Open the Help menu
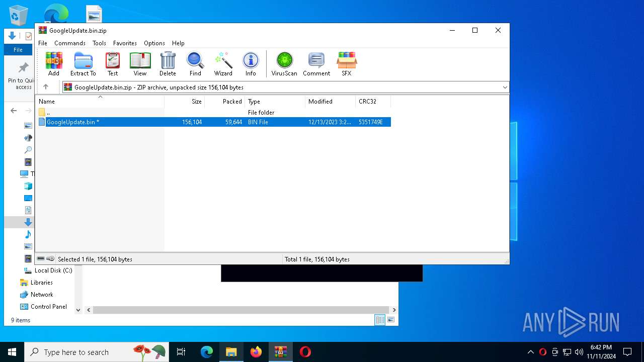The height and width of the screenshot is (362, 644). click(x=178, y=43)
